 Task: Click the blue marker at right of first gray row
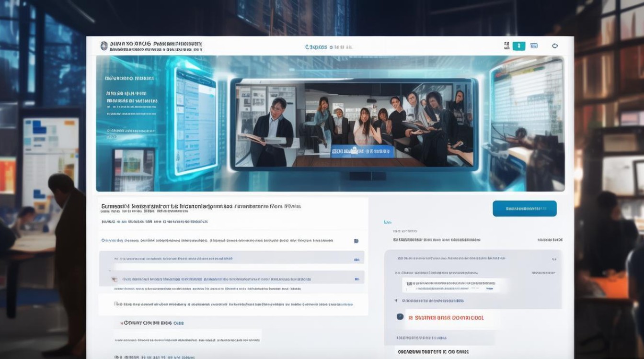click(x=356, y=260)
